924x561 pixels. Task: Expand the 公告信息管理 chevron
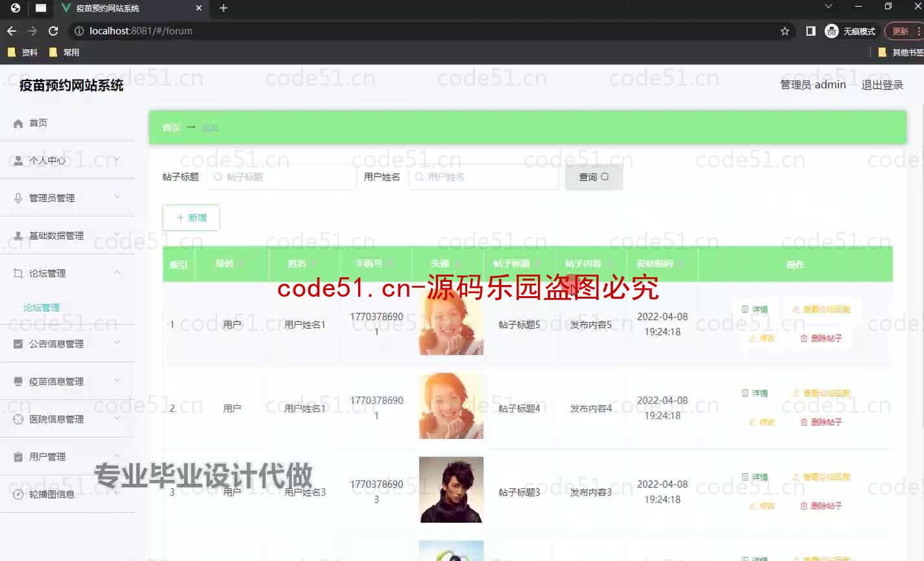117,342
